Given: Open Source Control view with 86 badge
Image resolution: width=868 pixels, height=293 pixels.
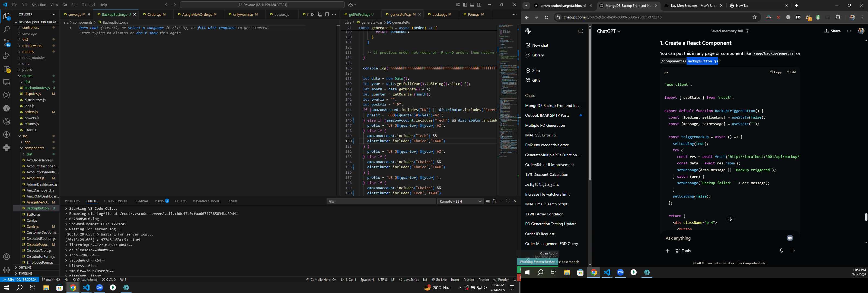Looking at the screenshot, I should point(7,43).
